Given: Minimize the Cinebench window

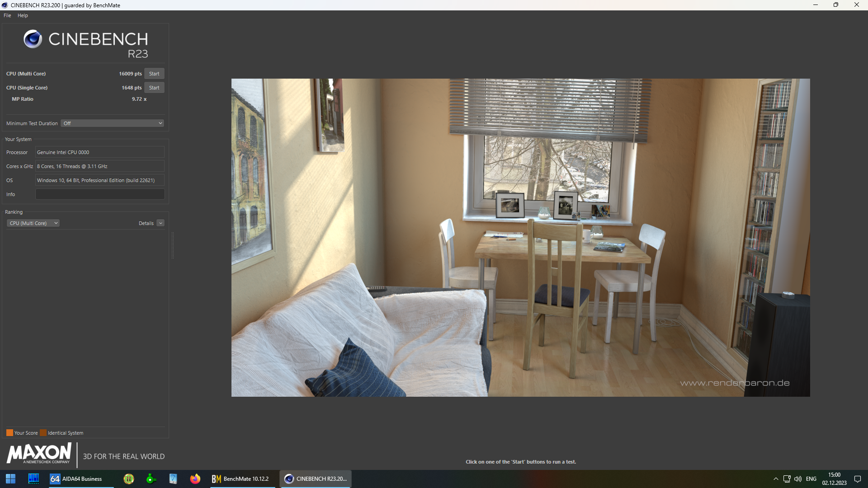Looking at the screenshot, I should tap(816, 5).
